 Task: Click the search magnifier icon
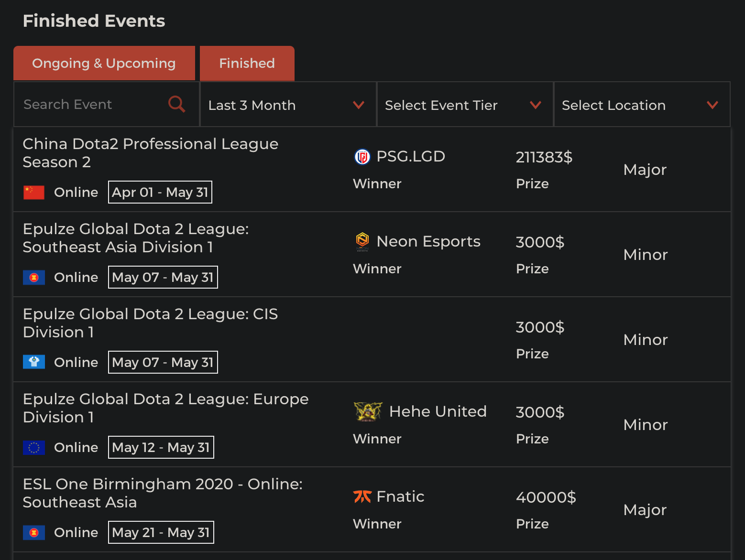click(176, 104)
